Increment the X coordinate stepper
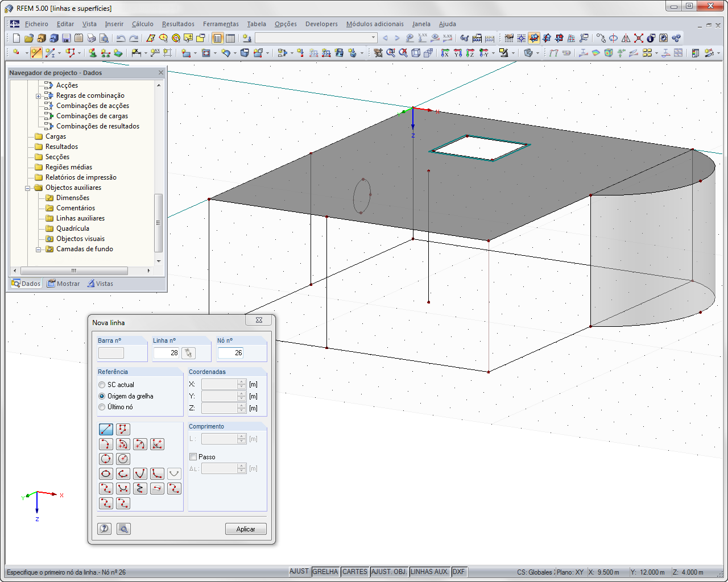 point(241,381)
